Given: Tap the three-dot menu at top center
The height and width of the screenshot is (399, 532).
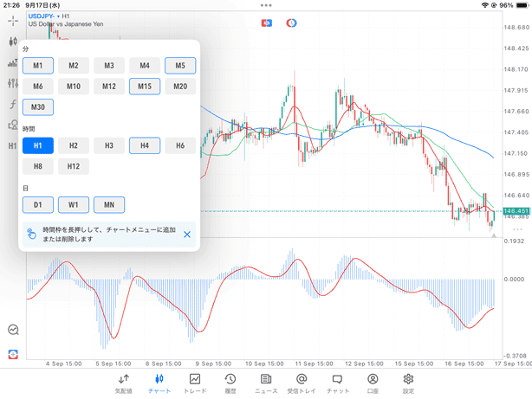Looking at the screenshot, I should 266,5.
